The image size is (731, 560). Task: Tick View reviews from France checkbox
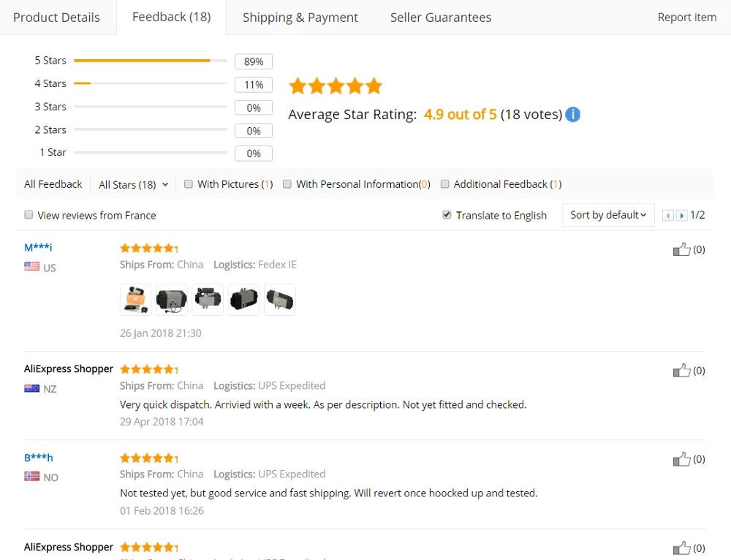[x=29, y=215]
